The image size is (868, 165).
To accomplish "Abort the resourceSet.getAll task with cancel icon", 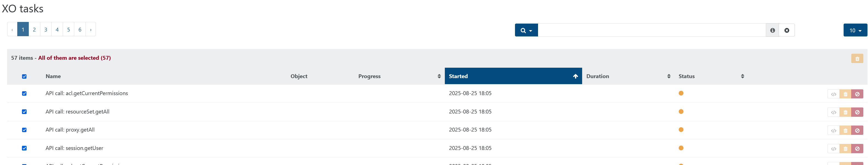I will 857,112.
